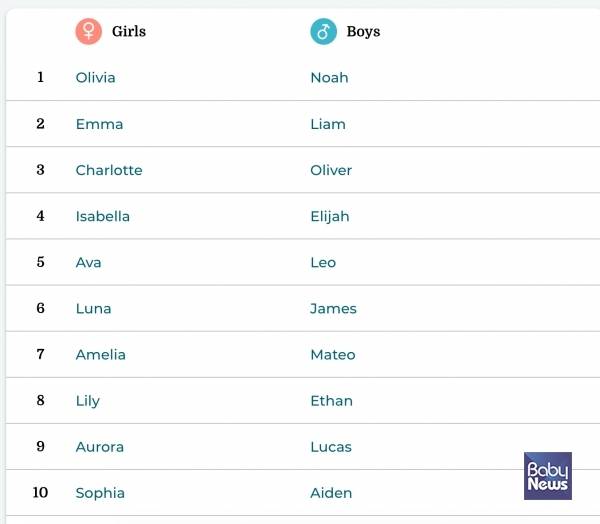Click the boys' name Elijah
The image size is (600, 524).
click(330, 216)
